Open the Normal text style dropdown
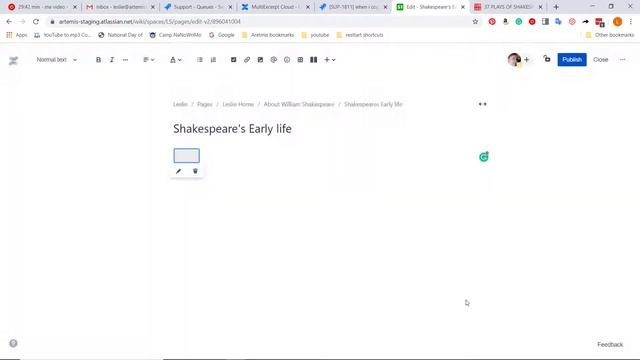The width and height of the screenshot is (640, 360). coord(56,60)
